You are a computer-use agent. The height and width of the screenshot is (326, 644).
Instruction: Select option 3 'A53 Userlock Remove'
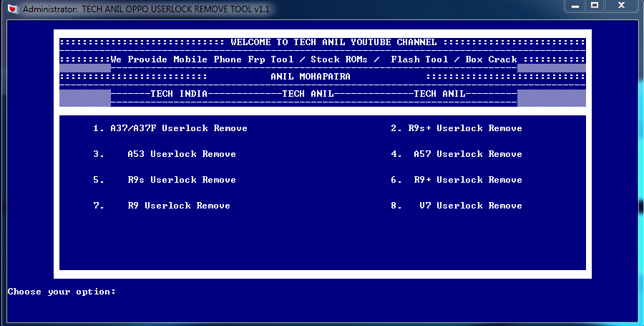165,154
